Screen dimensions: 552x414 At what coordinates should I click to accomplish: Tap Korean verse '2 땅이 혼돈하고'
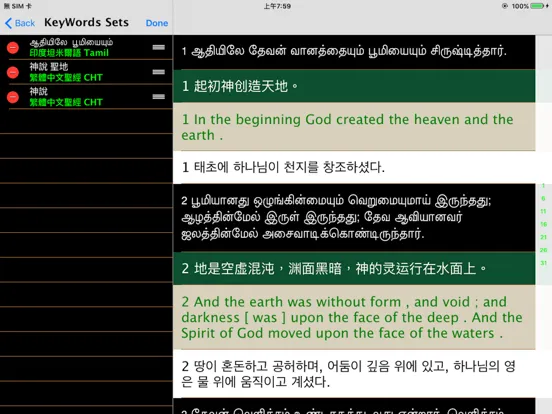(x=354, y=374)
